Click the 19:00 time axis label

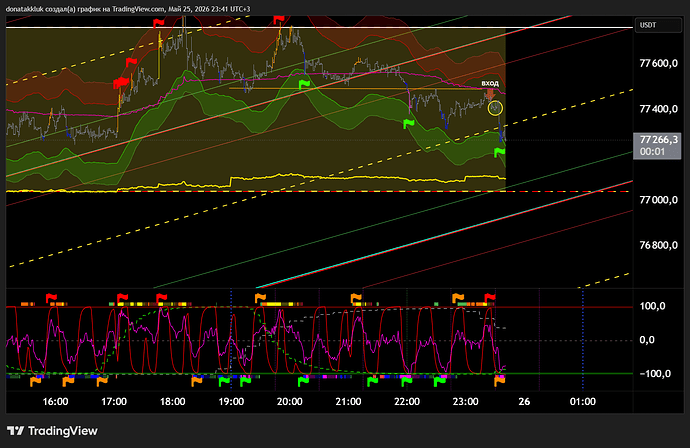231,401
